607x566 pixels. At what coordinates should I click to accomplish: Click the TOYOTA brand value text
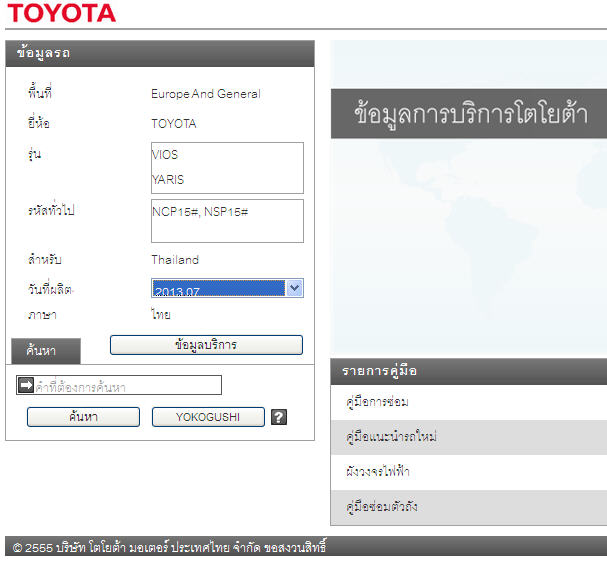pos(174,124)
